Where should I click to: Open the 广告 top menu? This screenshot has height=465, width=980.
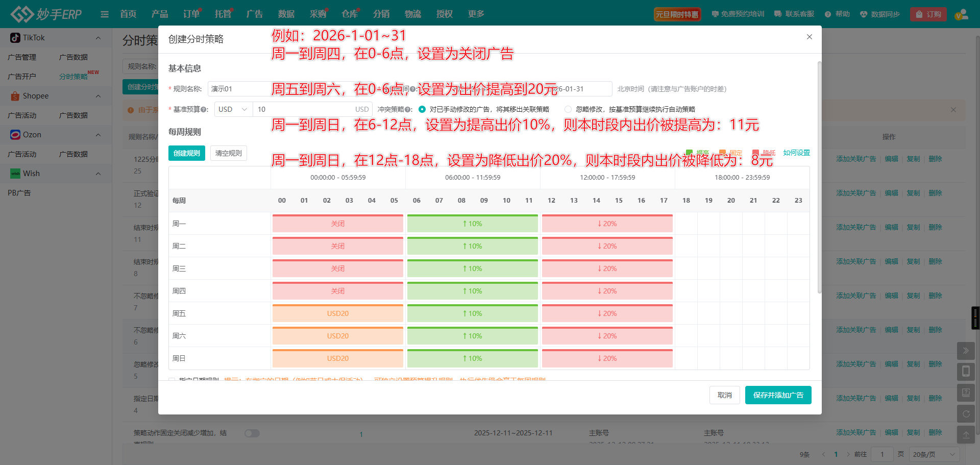(x=255, y=14)
